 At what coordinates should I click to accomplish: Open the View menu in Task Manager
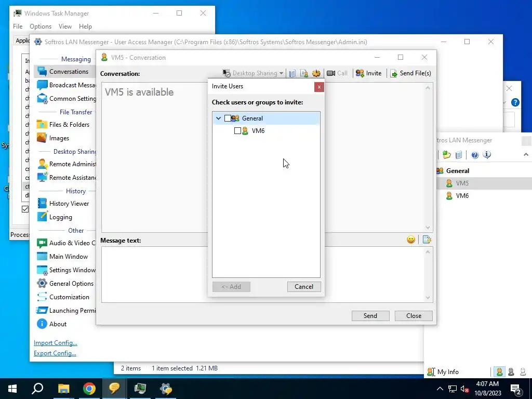point(65,26)
